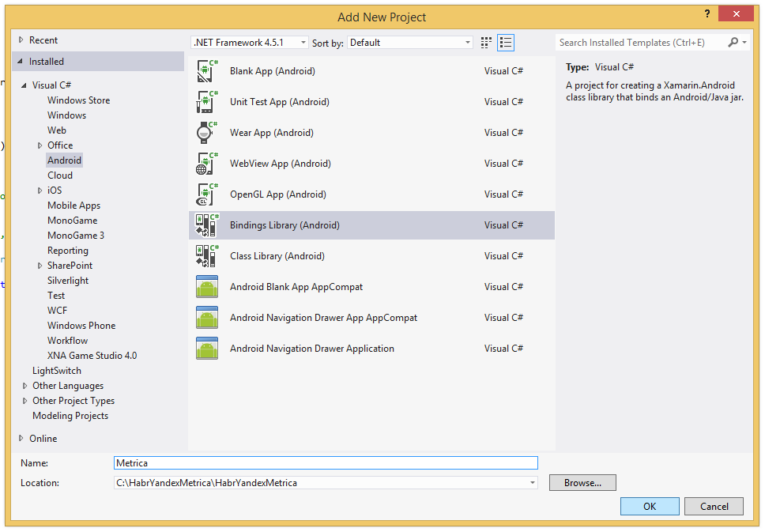Select the Workflow category
This screenshot has height=532, width=765.
[67, 341]
